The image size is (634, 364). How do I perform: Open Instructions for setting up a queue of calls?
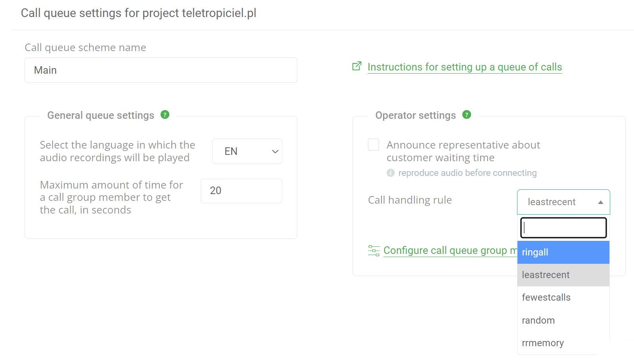tap(465, 67)
